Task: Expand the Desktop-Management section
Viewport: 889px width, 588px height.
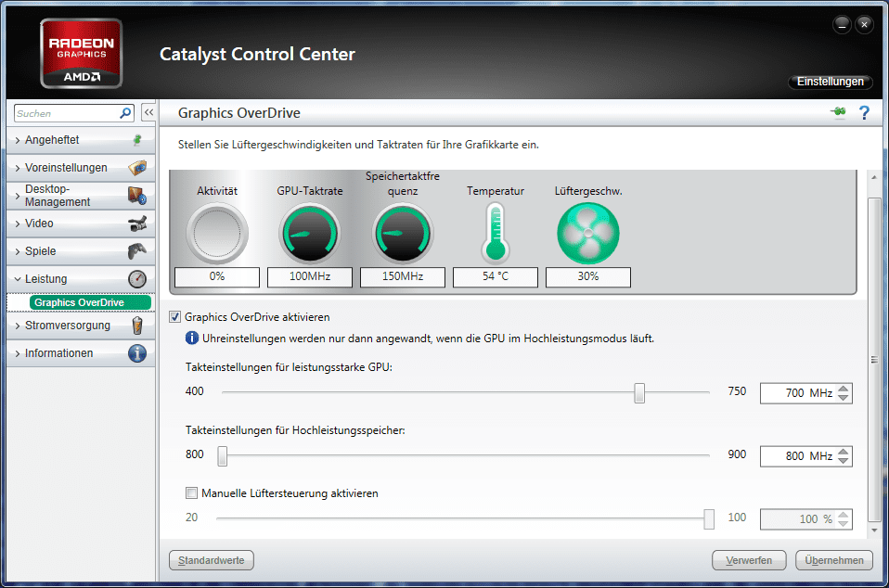Action: 18,196
